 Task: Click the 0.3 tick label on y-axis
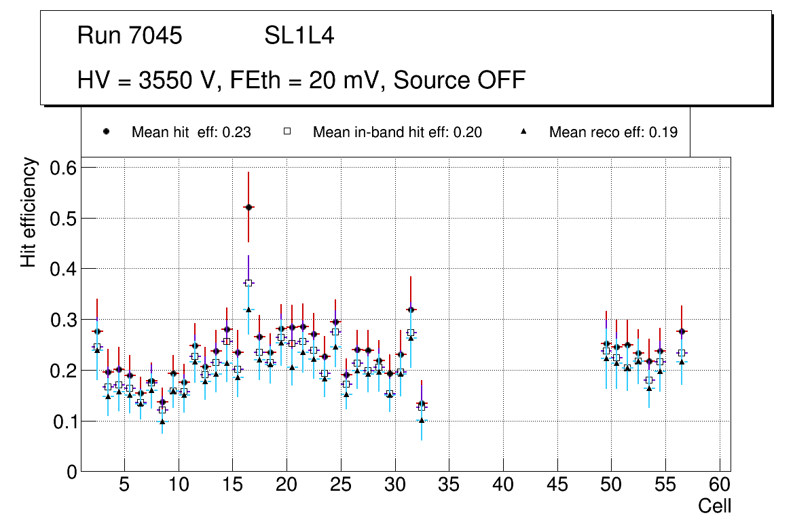62,320
